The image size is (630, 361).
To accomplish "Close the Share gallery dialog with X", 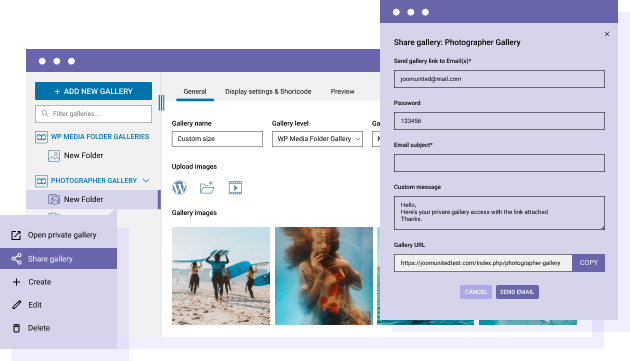I will [607, 34].
